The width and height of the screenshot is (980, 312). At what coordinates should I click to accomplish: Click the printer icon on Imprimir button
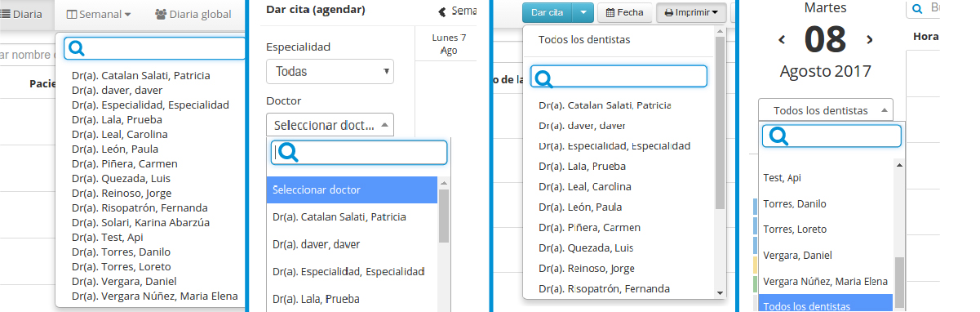pos(669,13)
